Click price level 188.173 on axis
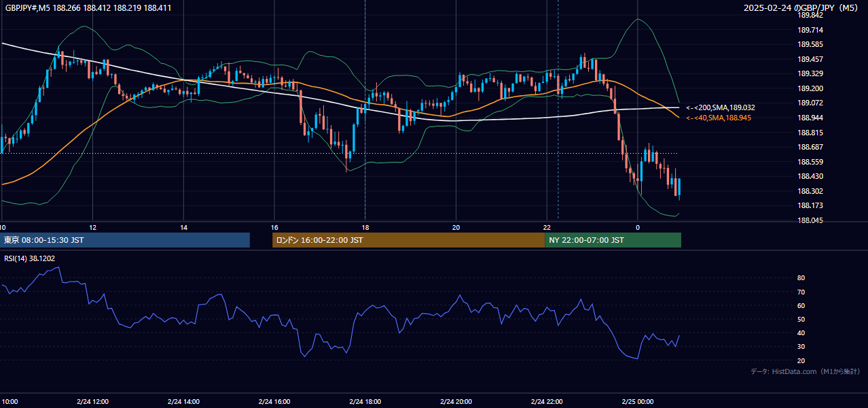 point(810,205)
